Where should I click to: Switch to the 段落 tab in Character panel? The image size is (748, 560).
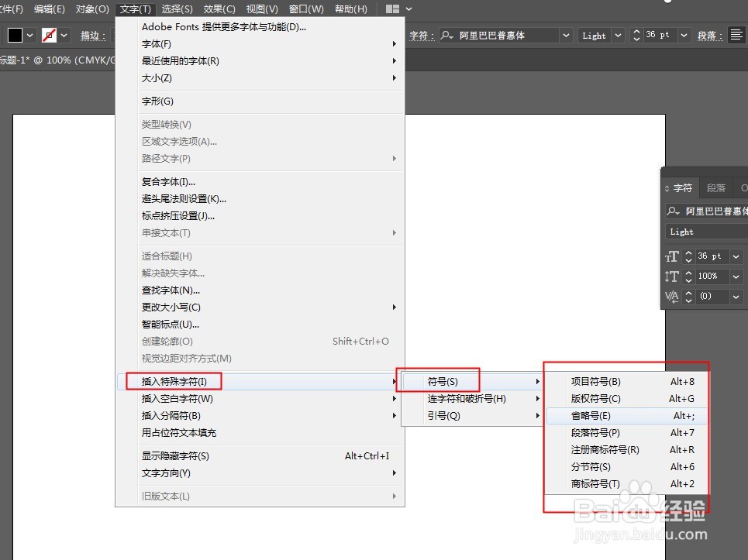pos(715,187)
